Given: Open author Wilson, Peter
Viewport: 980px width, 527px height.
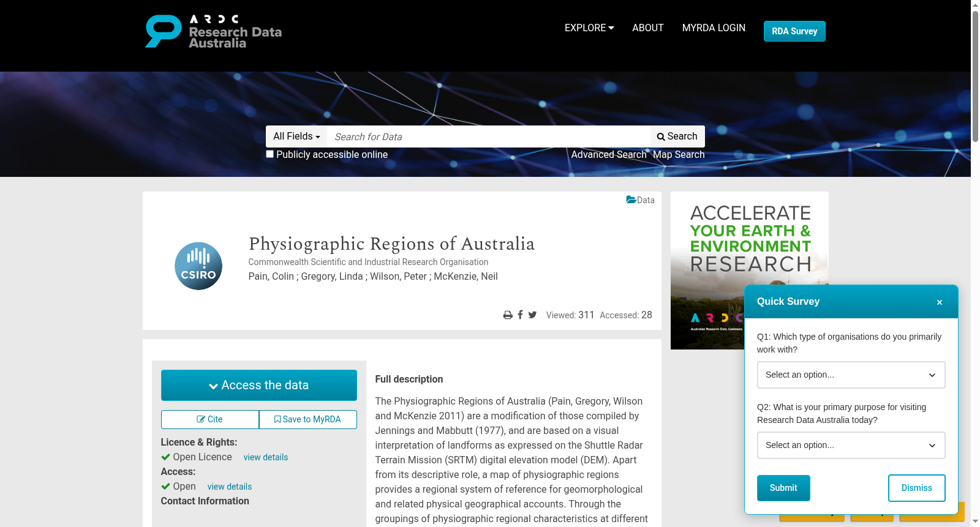Looking at the screenshot, I should pos(398,277).
